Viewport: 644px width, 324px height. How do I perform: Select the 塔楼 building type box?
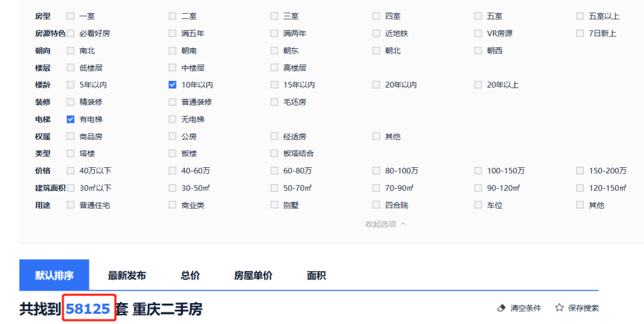pos(70,154)
